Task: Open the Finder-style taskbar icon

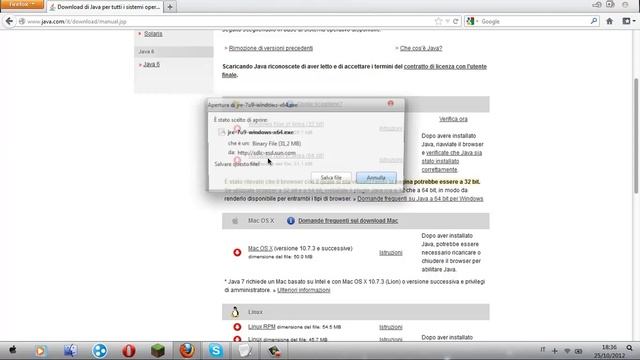Action: pos(70,351)
